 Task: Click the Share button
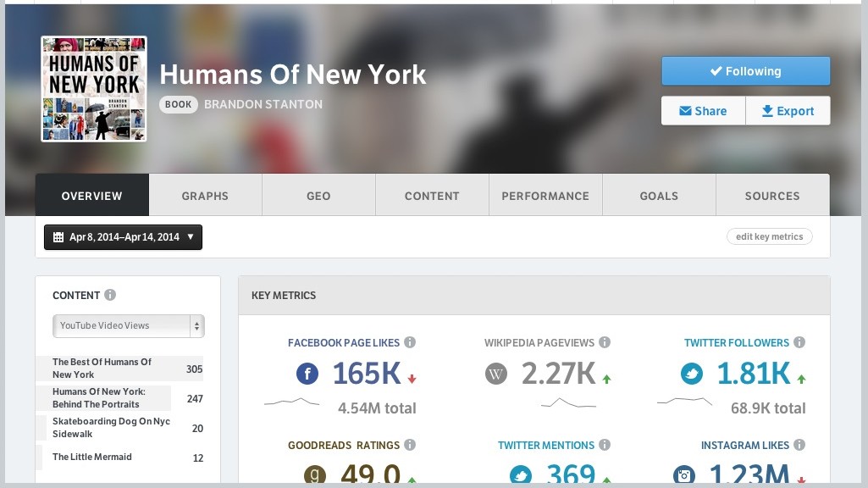pos(703,111)
